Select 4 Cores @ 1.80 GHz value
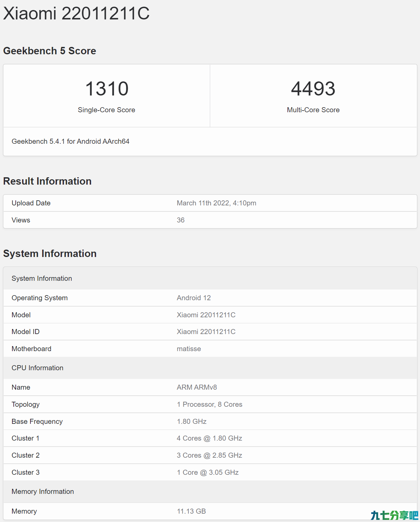The width and height of the screenshot is (420, 522). click(209, 438)
